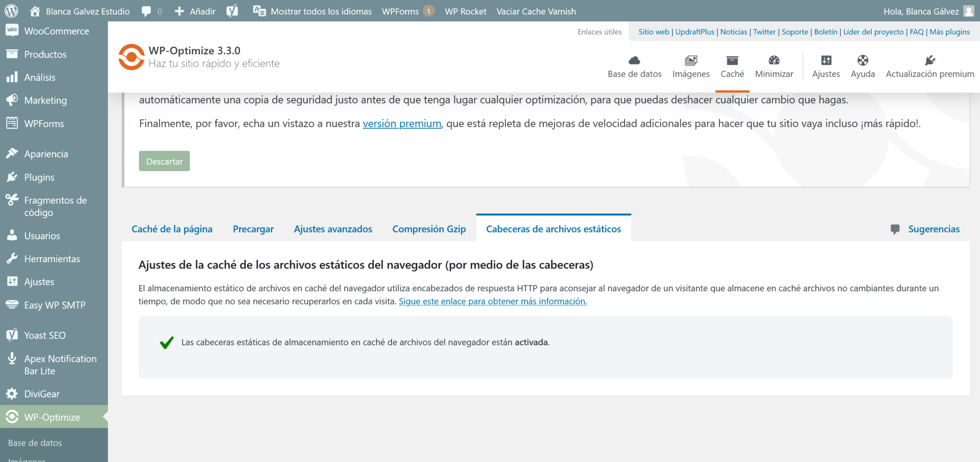Open the Análisis bar chart icon

coord(12,77)
